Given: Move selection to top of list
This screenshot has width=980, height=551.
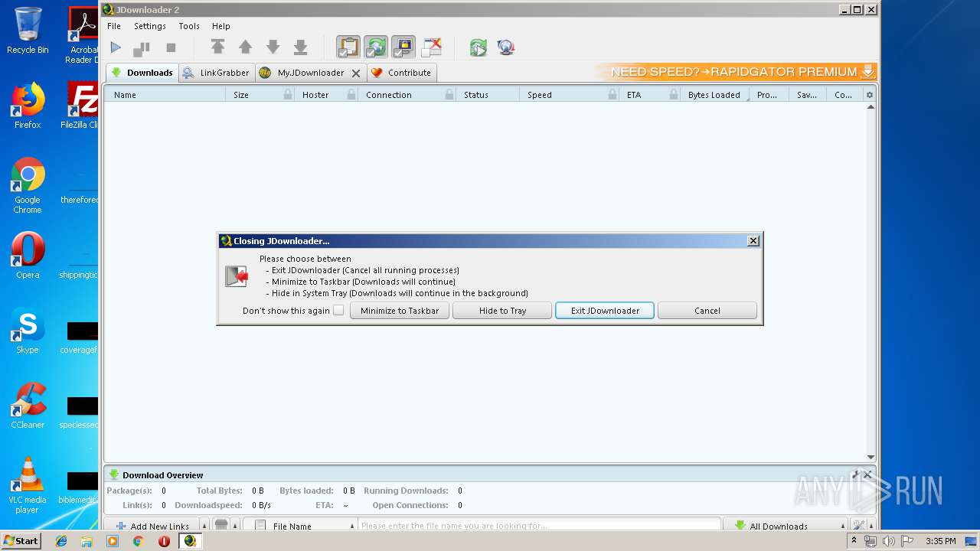Looking at the screenshot, I should point(218,47).
